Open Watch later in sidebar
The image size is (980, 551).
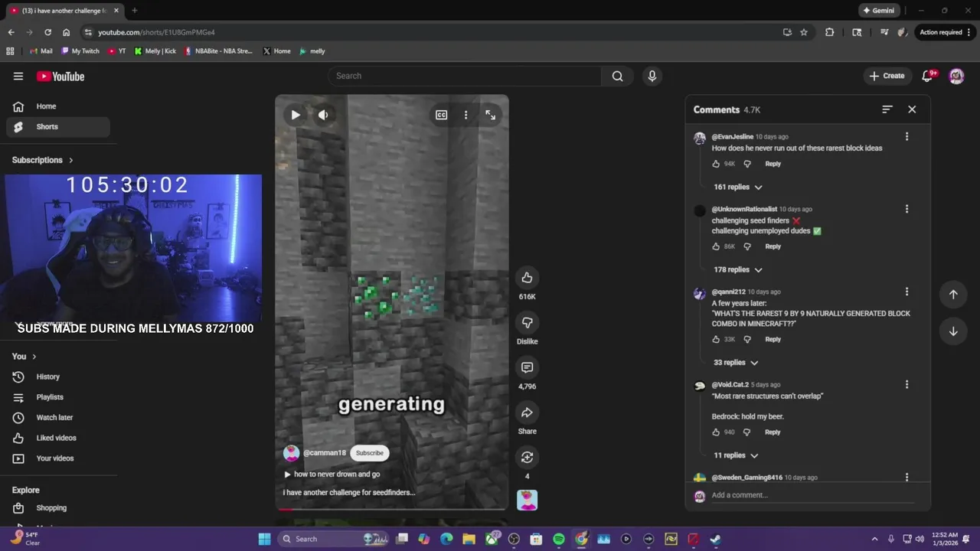58,418
